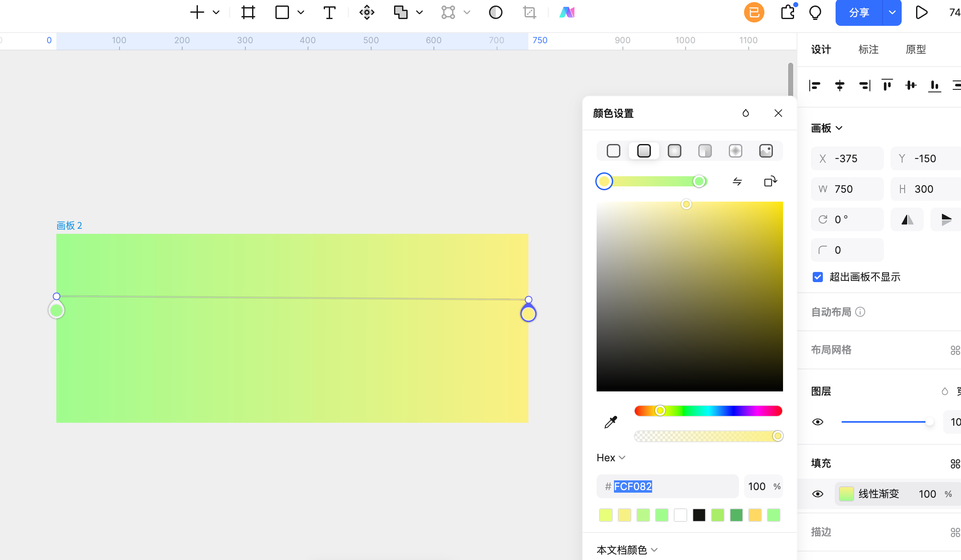Viewport: 961px width, 560px height.
Task: Click the vertical flip icon
Action: coord(946,219)
